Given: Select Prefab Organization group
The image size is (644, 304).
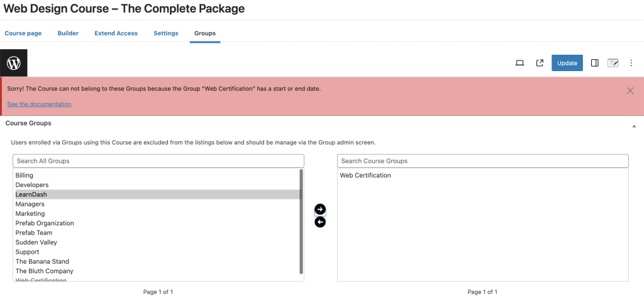Looking at the screenshot, I should (x=157, y=223).
